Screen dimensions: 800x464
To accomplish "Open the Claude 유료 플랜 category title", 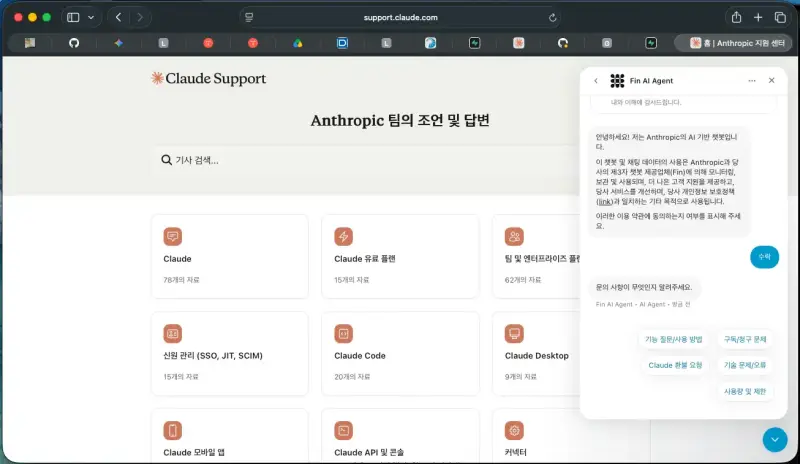I will 365,259.
